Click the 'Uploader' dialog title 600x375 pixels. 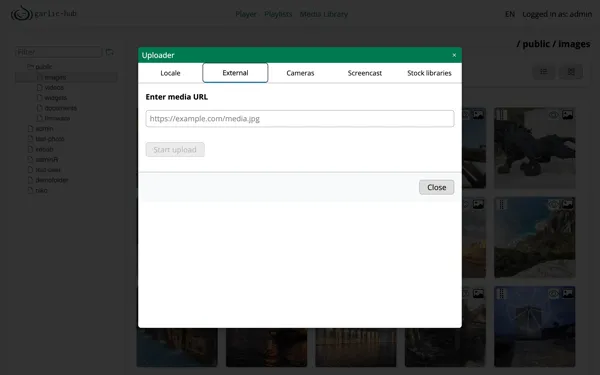point(158,55)
